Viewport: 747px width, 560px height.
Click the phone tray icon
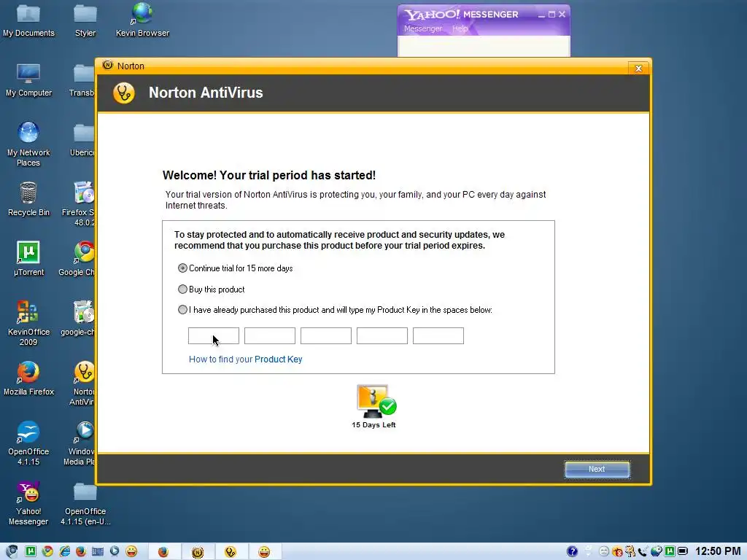coord(643,551)
